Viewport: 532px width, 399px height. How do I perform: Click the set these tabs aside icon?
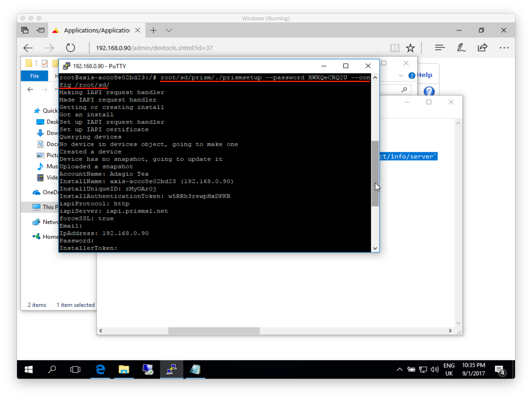coord(41,30)
